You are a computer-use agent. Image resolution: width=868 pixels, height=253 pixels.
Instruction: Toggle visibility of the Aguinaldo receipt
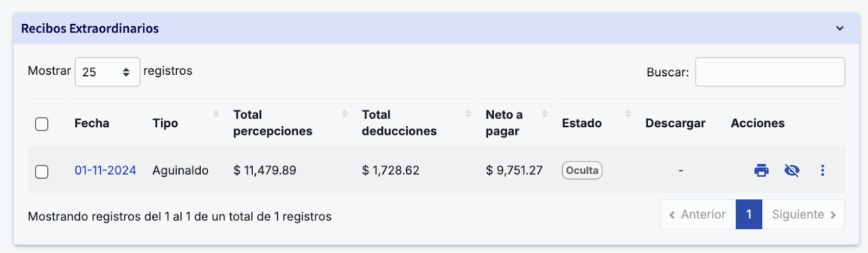point(792,171)
